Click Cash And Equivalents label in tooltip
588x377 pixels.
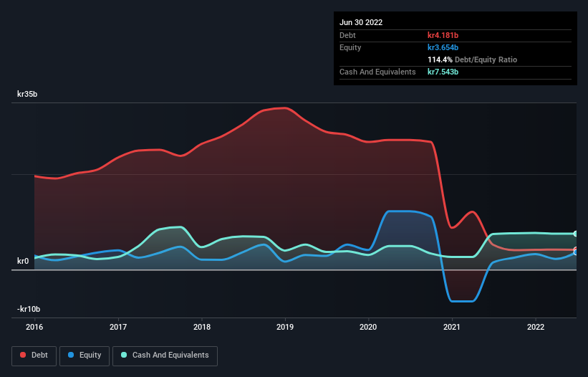(x=377, y=72)
